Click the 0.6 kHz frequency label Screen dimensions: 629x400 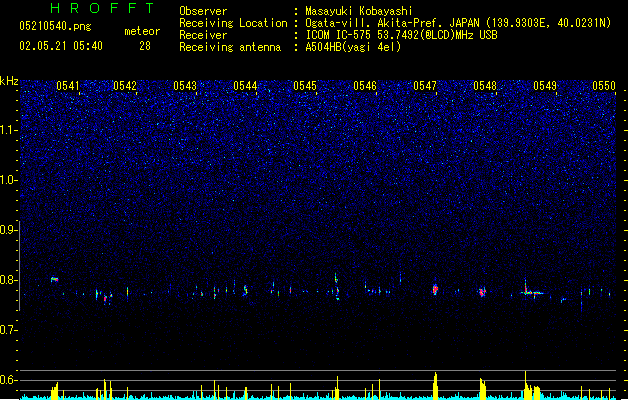9,380
